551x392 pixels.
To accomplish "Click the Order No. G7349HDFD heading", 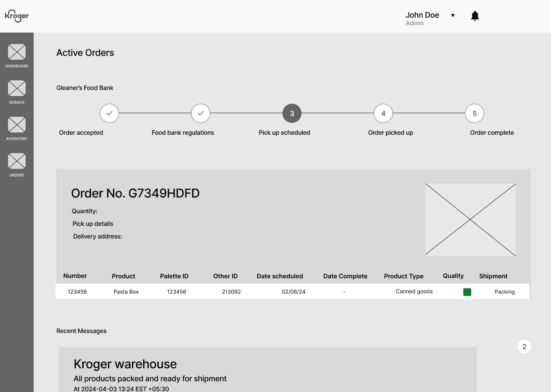I will (x=135, y=193).
